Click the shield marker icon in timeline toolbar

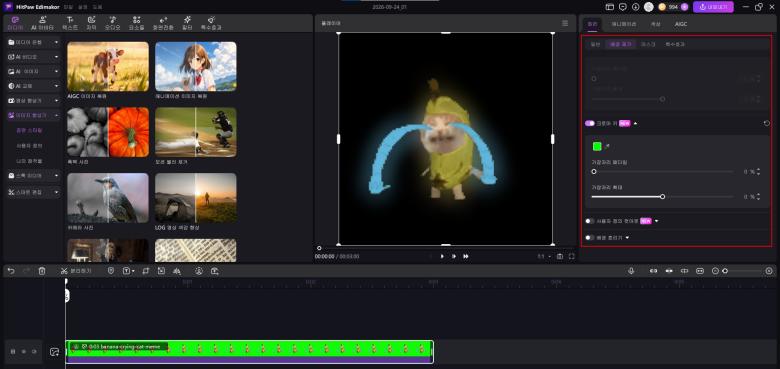click(x=111, y=271)
